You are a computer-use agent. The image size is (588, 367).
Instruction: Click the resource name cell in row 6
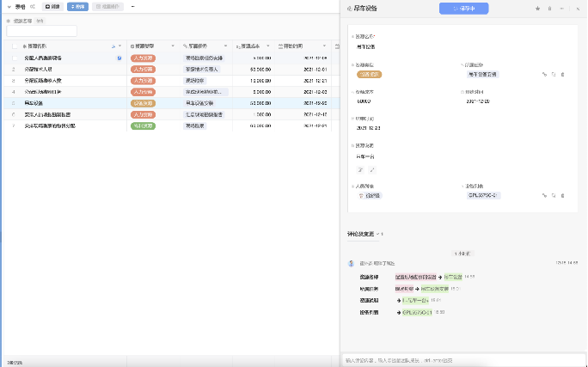pyautogui.click(x=47, y=114)
